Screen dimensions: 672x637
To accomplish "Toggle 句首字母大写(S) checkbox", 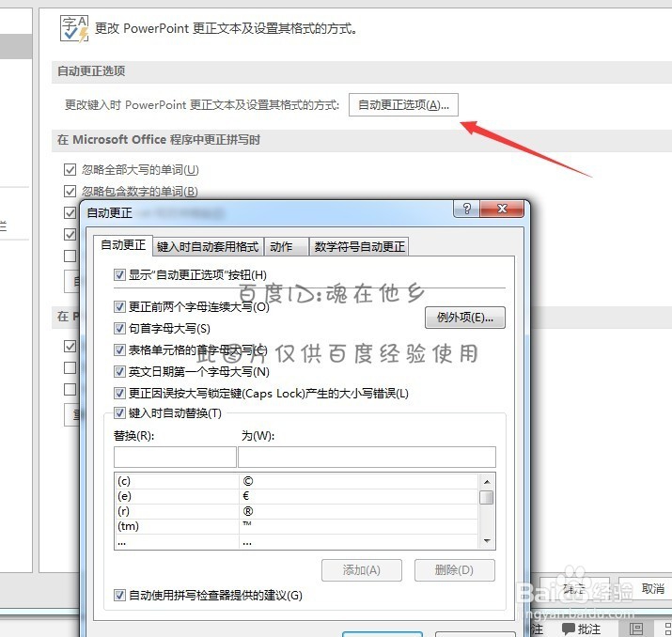I will (119, 329).
